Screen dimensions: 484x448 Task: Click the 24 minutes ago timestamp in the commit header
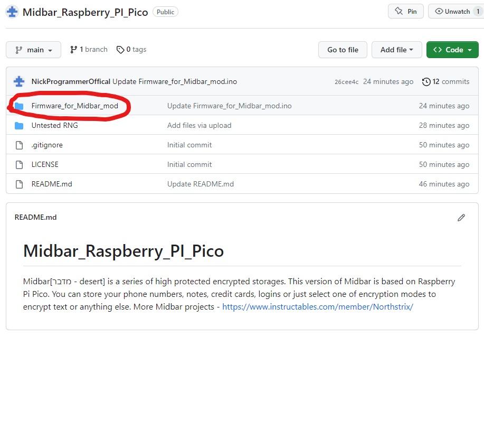pos(388,81)
